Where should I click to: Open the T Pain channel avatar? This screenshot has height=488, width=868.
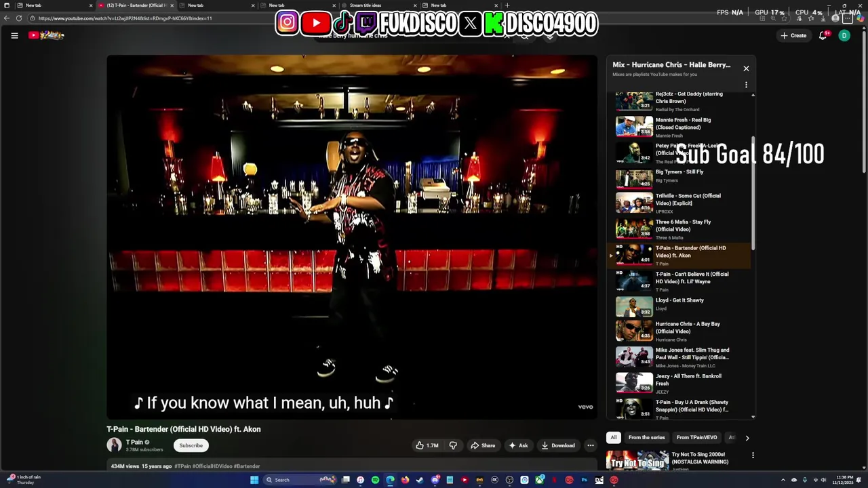(114, 445)
